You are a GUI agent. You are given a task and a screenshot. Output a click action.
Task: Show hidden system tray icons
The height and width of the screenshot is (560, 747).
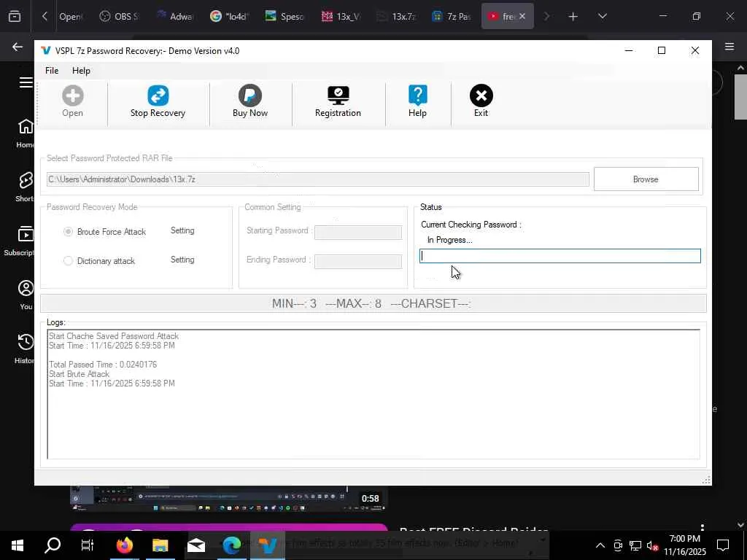(600, 545)
